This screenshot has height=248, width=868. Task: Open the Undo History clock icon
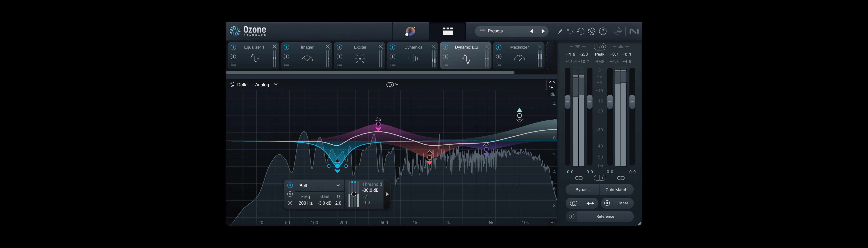pyautogui.click(x=580, y=31)
